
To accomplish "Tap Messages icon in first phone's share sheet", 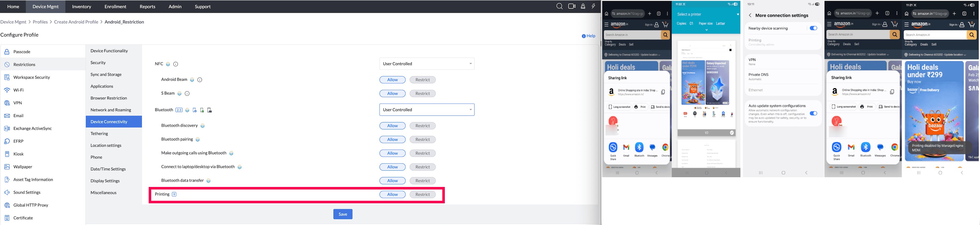I will click(652, 147).
